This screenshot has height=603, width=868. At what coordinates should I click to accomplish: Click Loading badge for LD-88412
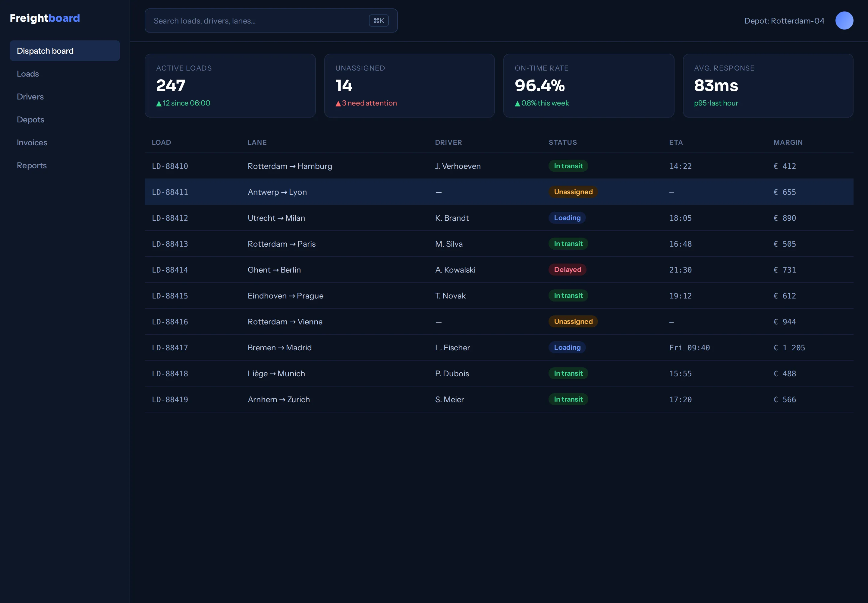pyautogui.click(x=567, y=218)
